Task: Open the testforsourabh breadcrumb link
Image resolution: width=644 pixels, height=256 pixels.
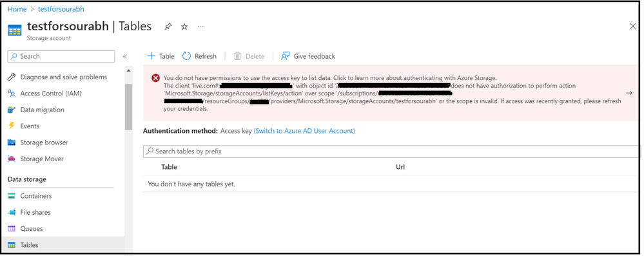Action: [61, 9]
